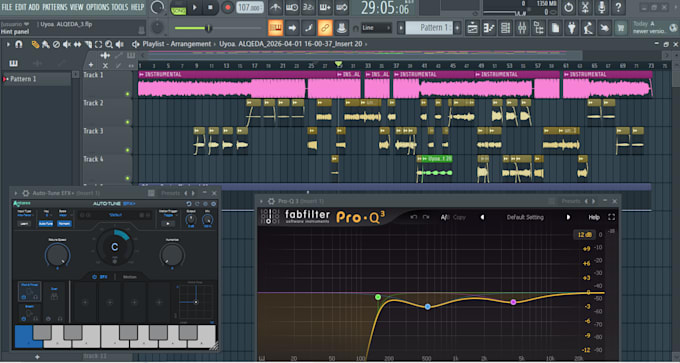Open the OPTIONS menu
680x363 pixels.
pyautogui.click(x=98, y=7)
